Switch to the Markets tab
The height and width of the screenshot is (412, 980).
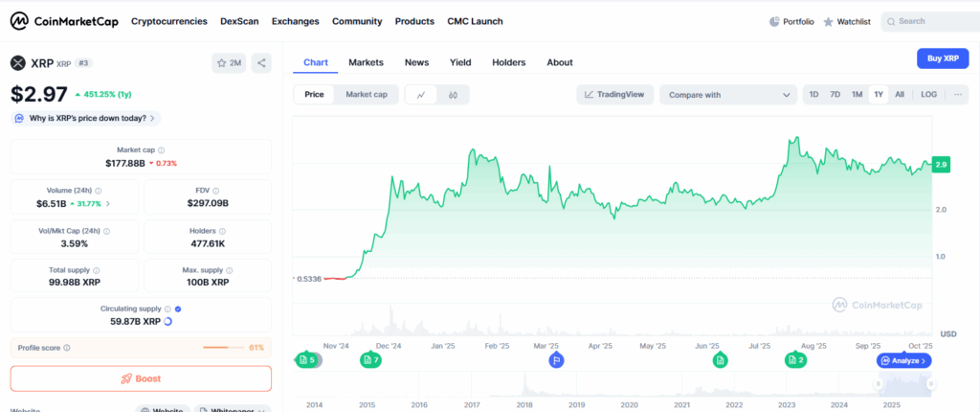pos(367,62)
